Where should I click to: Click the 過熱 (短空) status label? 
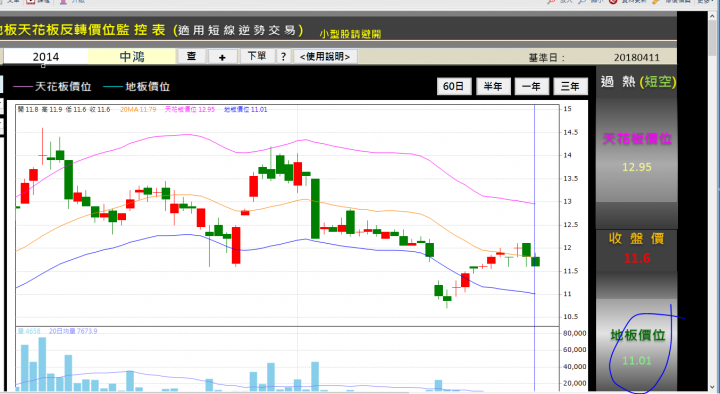point(638,82)
